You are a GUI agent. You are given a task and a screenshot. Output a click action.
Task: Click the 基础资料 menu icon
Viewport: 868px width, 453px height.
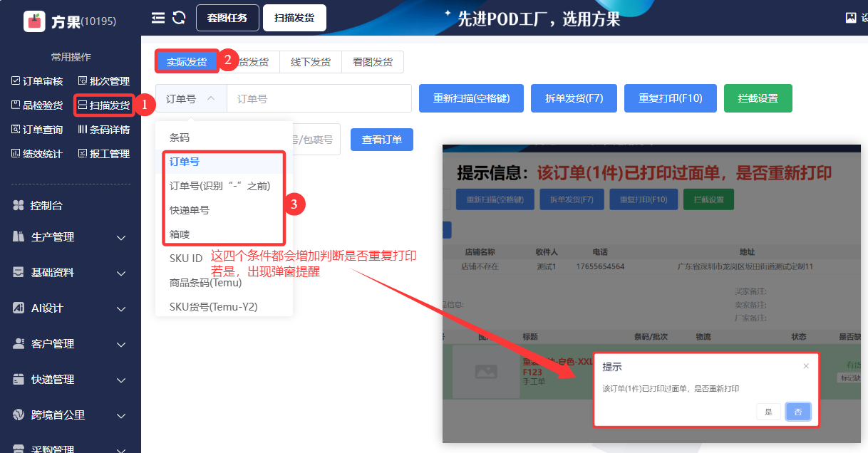[19, 272]
